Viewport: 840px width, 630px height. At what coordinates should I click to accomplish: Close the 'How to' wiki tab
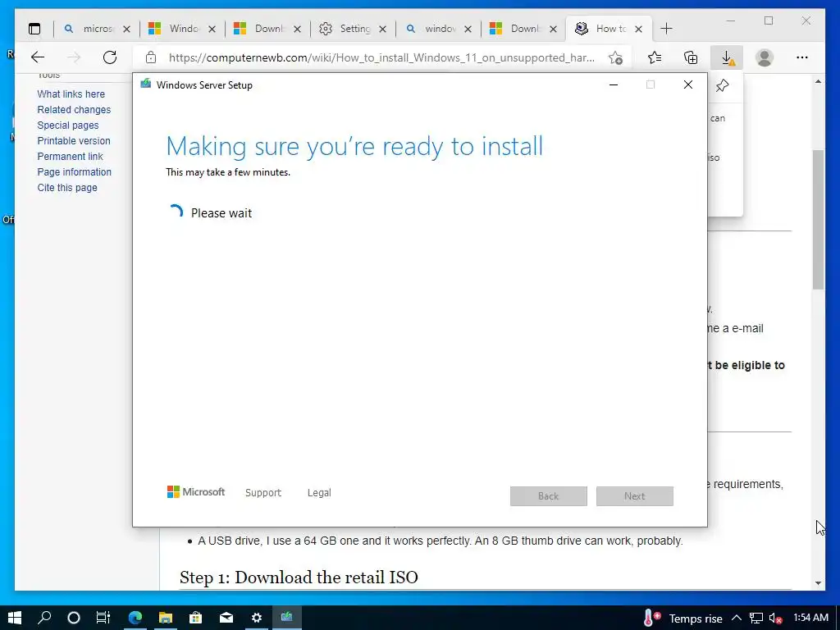click(x=638, y=29)
